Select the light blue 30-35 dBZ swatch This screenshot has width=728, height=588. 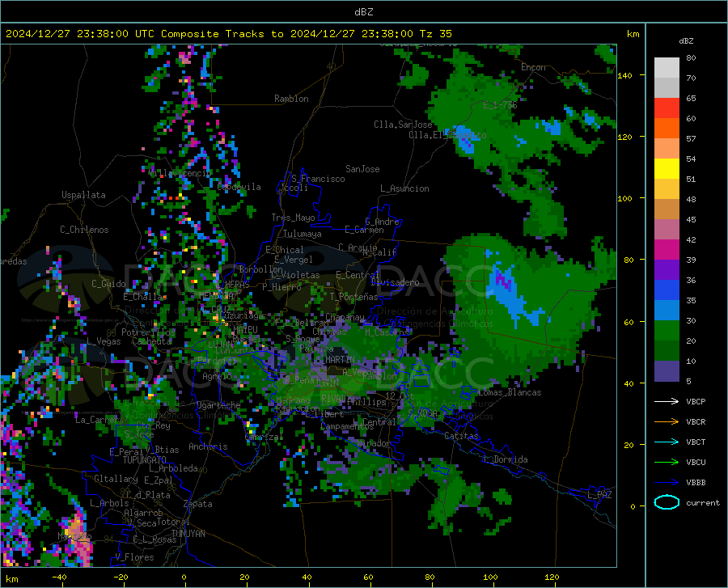[x=667, y=310]
